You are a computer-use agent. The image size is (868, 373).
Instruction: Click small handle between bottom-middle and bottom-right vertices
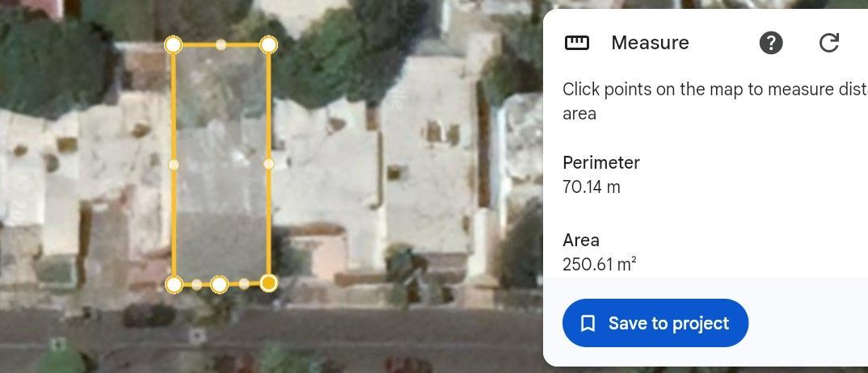pos(244,284)
